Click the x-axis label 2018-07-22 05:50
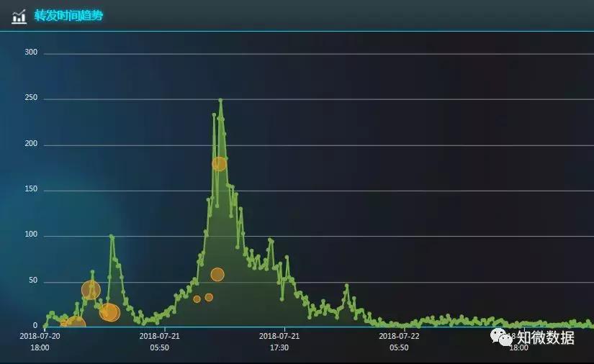 (x=399, y=342)
